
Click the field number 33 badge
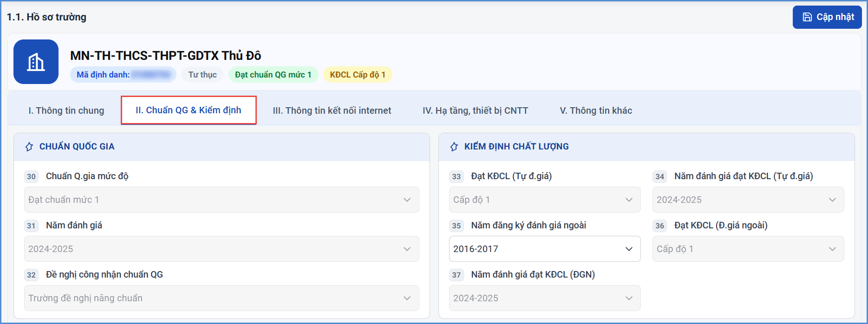point(457,176)
